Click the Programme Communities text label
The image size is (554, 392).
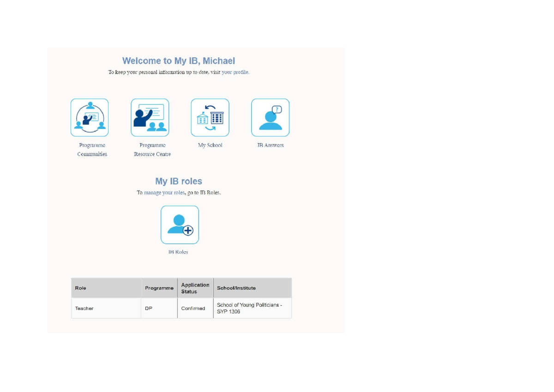[x=92, y=150]
